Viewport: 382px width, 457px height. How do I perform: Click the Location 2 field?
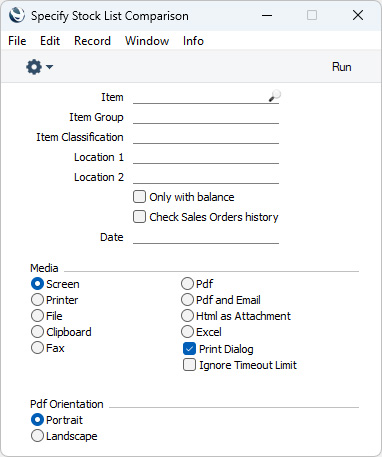[x=206, y=177]
